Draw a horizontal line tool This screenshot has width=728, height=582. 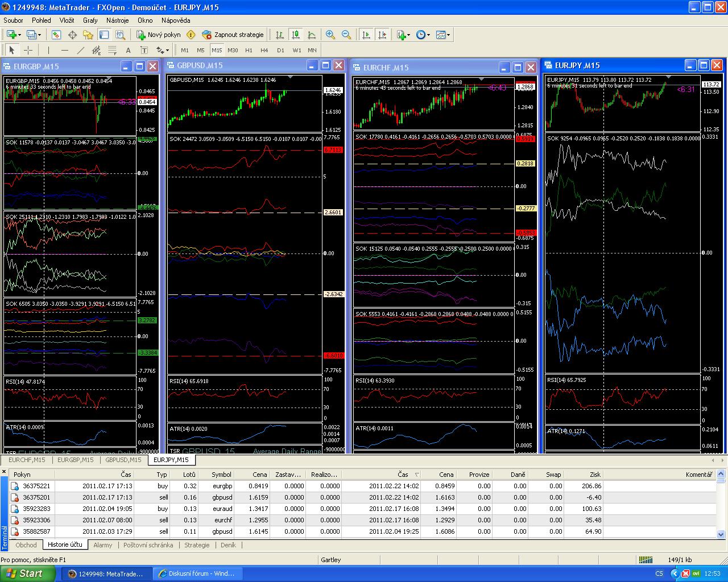tap(64, 50)
